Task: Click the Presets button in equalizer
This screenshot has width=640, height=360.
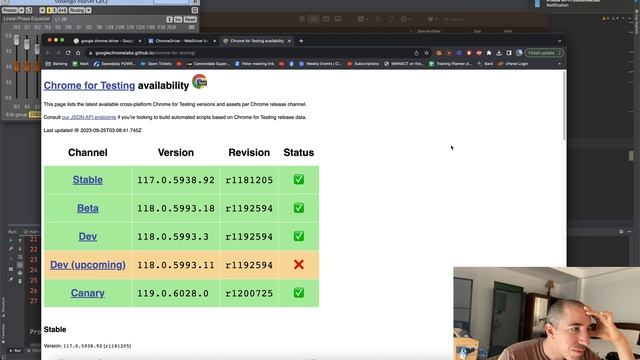Action: pyautogui.click(x=10, y=10)
